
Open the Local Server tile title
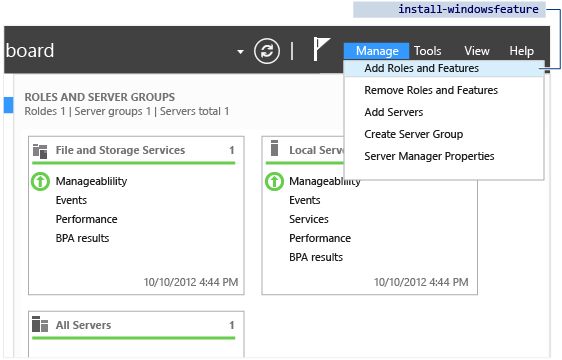point(316,150)
